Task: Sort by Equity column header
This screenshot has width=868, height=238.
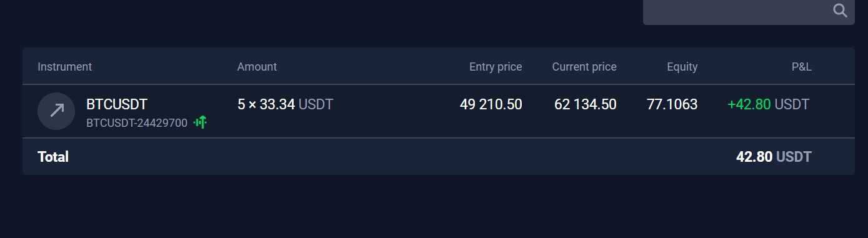Action: point(682,67)
